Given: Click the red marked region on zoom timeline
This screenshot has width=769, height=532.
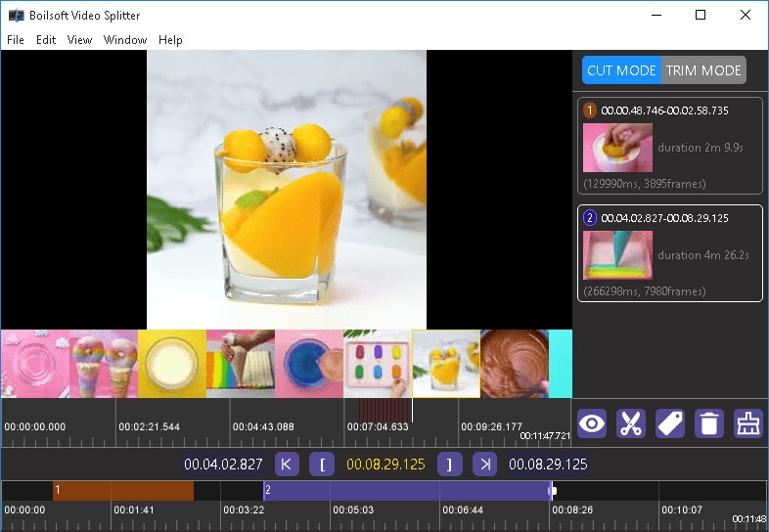Looking at the screenshot, I should pos(384,410).
